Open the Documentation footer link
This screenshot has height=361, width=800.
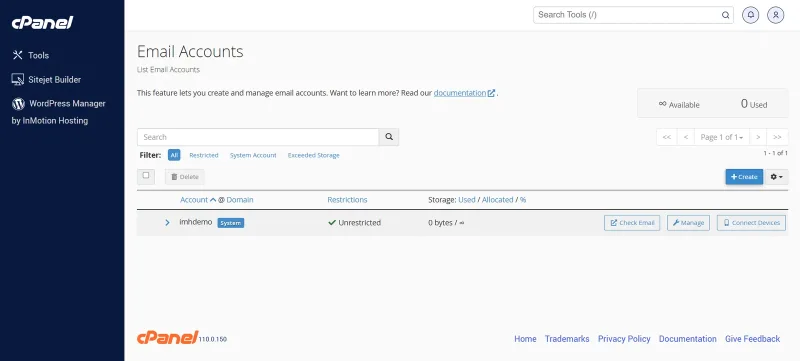[x=688, y=339]
